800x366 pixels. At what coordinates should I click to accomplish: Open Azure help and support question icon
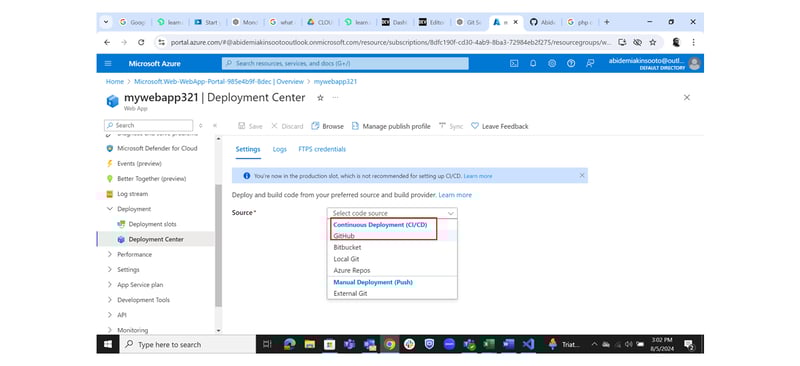coord(571,63)
